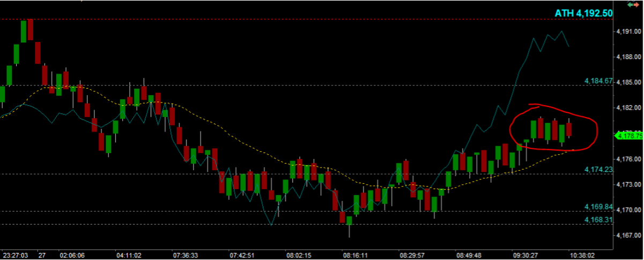Click the 23:27:03 time axis label
Screen dimensions: 644x260
pyautogui.click(x=16, y=255)
